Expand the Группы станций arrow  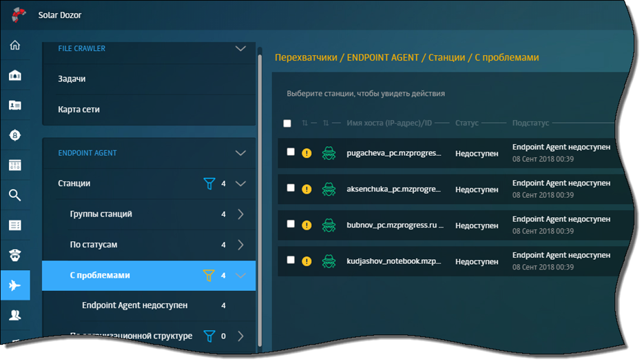(x=240, y=214)
